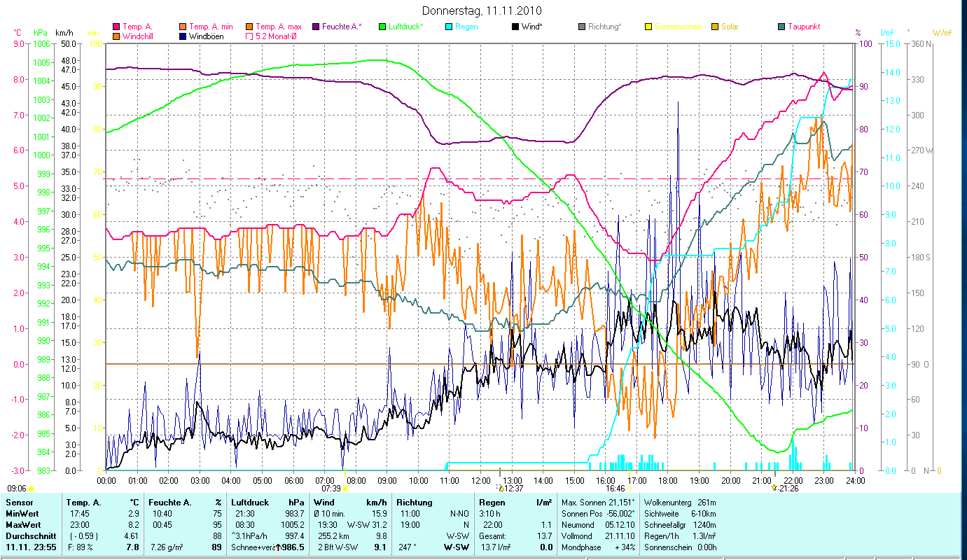Click the sunrise marker at 07:39

coord(345,489)
